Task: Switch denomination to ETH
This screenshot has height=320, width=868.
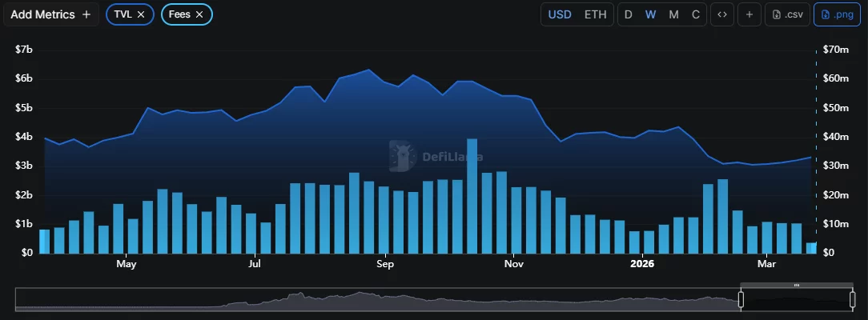Action: pyautogui.click(x=595, y=14)
